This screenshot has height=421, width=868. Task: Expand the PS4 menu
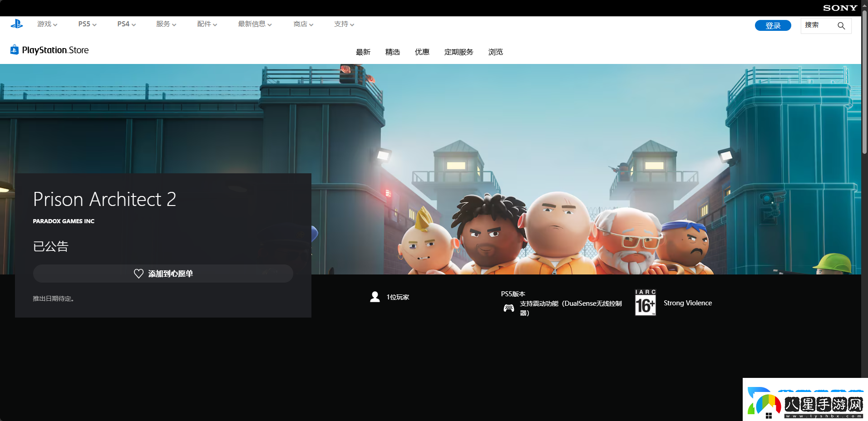pyautogui.click(x=126, y=24)
